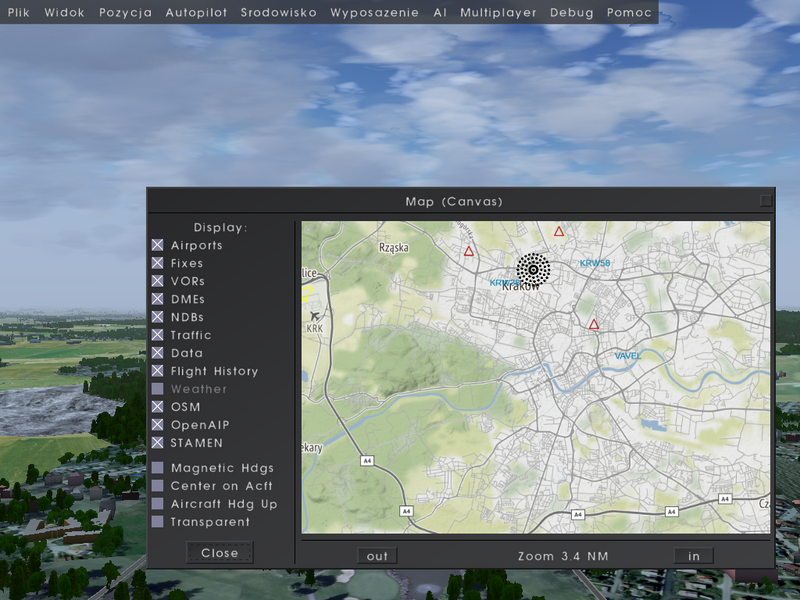Select the VAVEL fix label on map
The width and height of the screenshot is (800, 600).
click(x=628, y=356)
